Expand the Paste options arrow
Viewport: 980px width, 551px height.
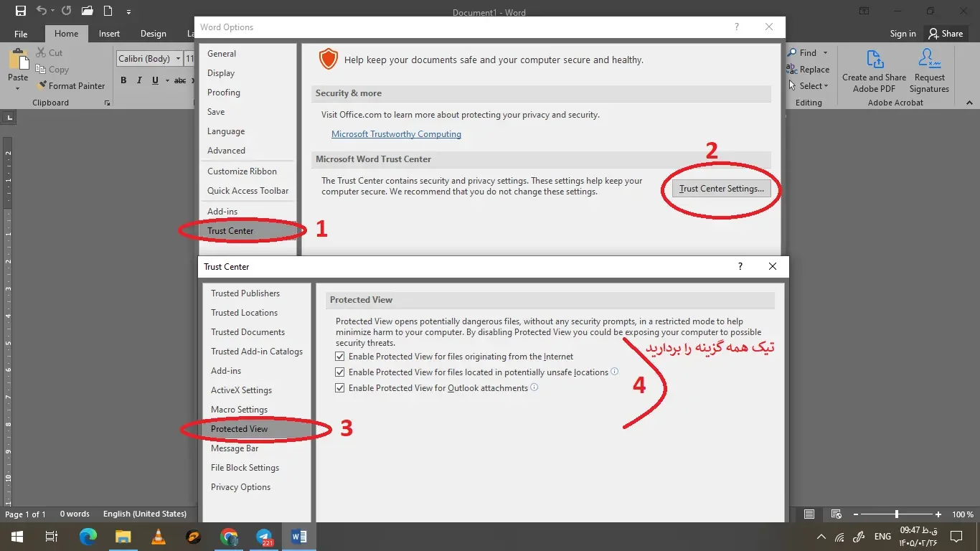[x=18, y=89]
